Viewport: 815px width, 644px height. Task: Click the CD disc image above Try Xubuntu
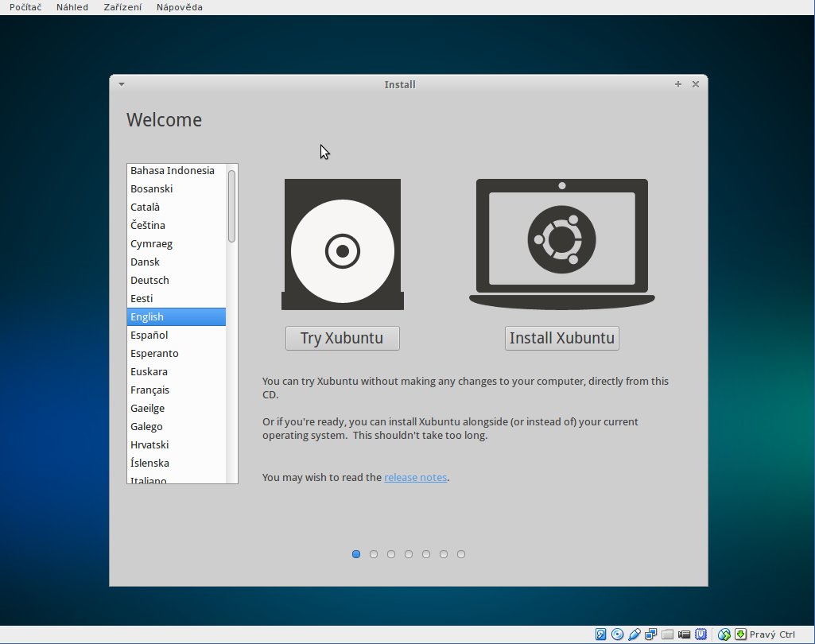pyautogui.click(x=343, y=244)
